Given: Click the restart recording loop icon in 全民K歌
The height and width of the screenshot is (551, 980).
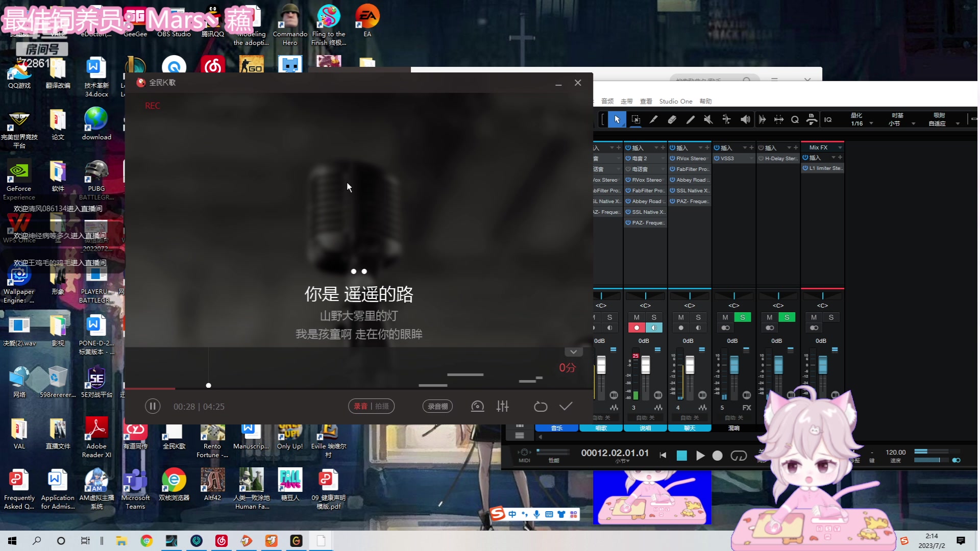Looking at the screenshot, I should (541, 406).
